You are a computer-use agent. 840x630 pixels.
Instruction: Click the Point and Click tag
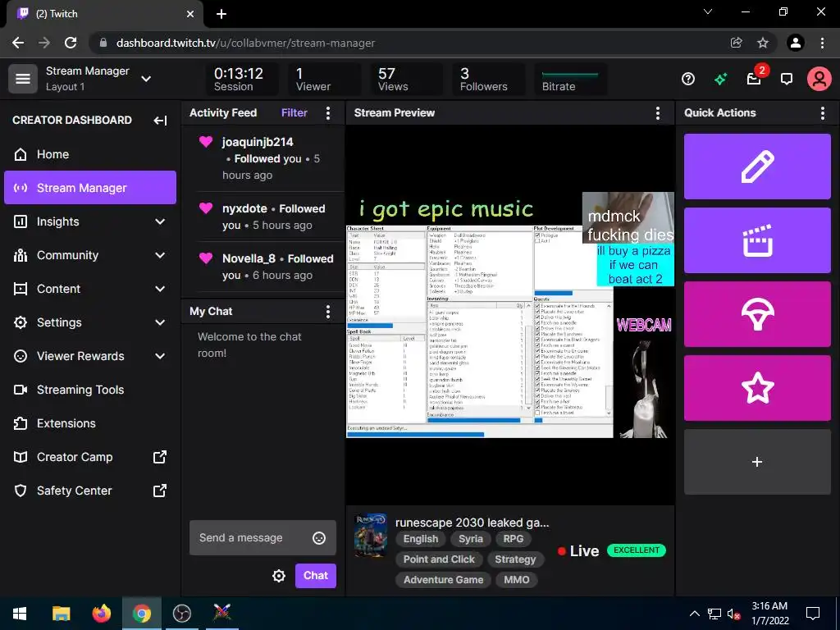439,559
